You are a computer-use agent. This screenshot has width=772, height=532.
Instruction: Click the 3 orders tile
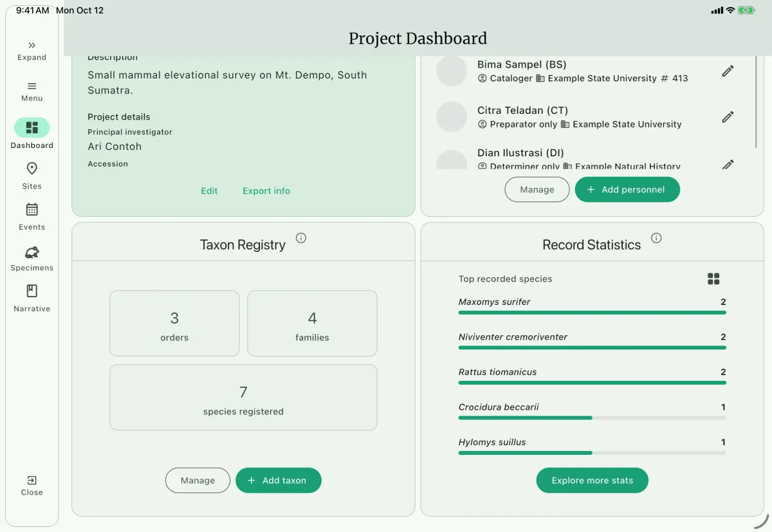tap(174, 324)
